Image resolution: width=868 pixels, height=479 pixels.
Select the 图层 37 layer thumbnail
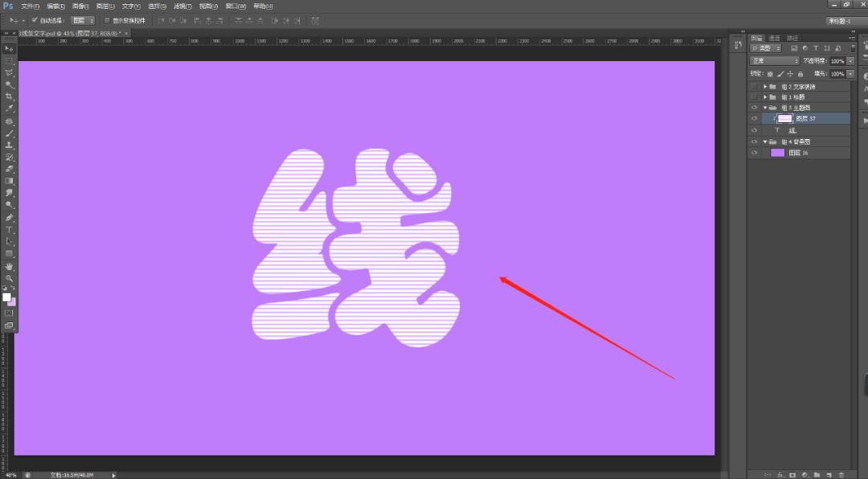click(x=784, y=117)
